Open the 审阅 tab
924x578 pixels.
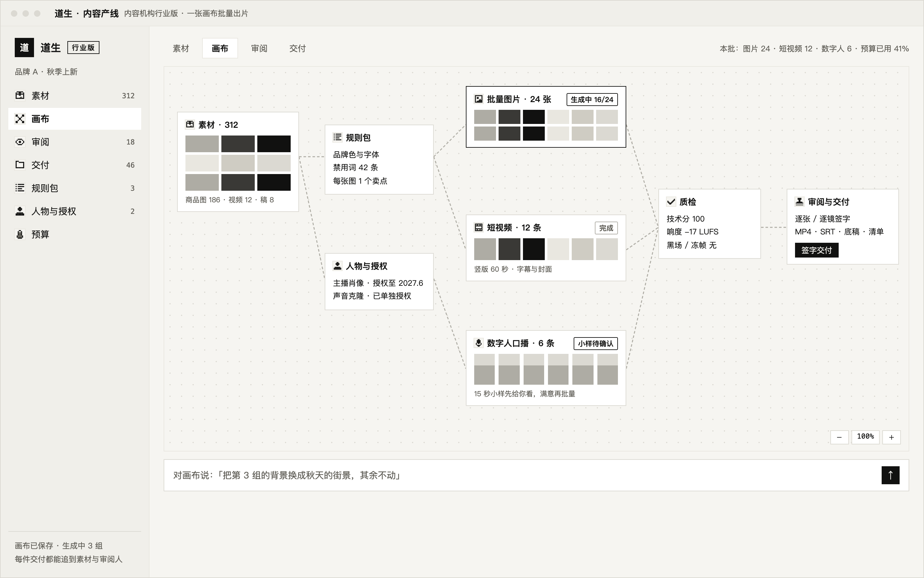pyautogui.click(x=259, y=48)
